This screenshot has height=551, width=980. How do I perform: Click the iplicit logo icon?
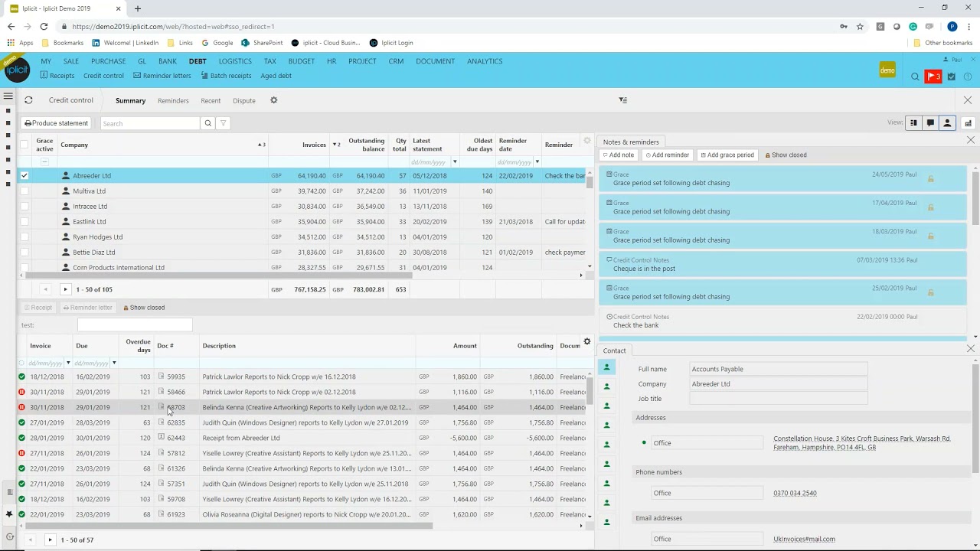16,70
